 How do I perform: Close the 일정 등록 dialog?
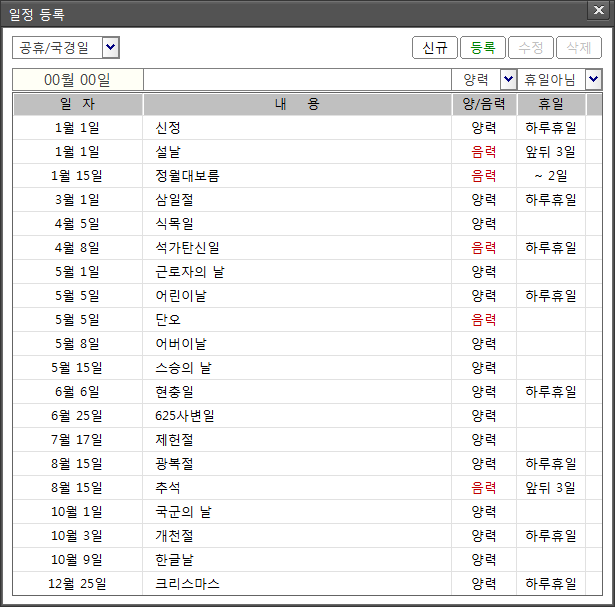click(599, 10)
